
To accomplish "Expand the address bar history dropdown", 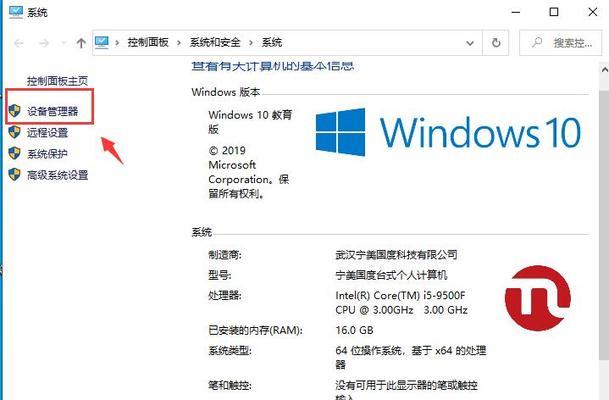I will [x=470, y=43].
